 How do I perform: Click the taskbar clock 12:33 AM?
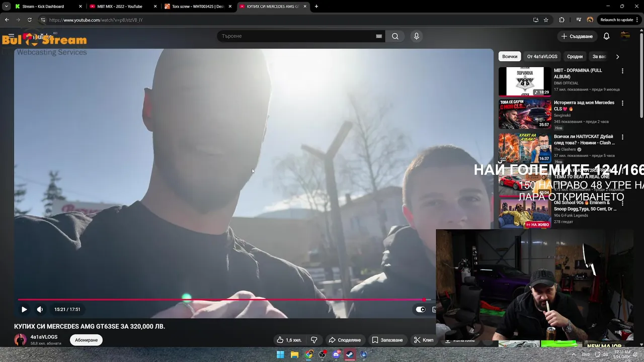click(x=621, y=354)
